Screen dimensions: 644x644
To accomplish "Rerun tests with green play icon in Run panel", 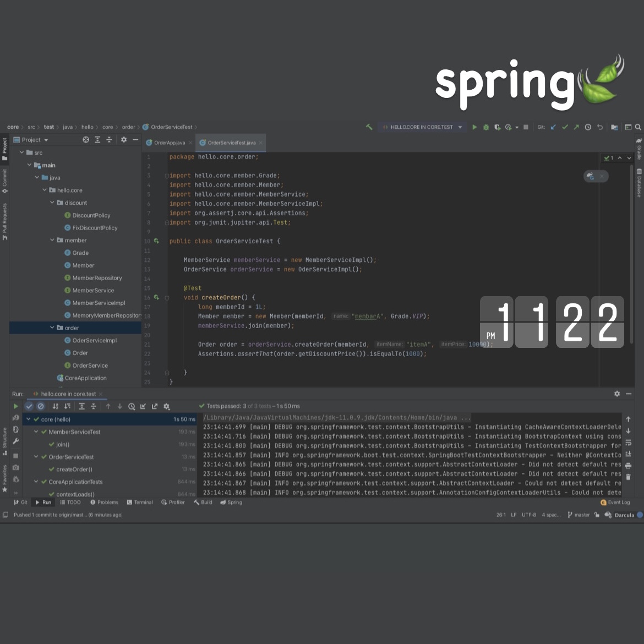I will coord(15,406).
